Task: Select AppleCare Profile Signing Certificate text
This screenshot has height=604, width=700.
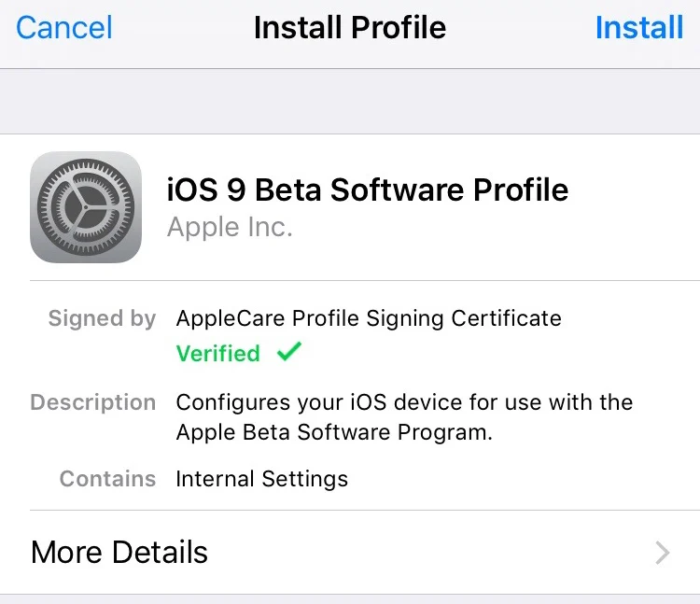Action: (369, 318)
